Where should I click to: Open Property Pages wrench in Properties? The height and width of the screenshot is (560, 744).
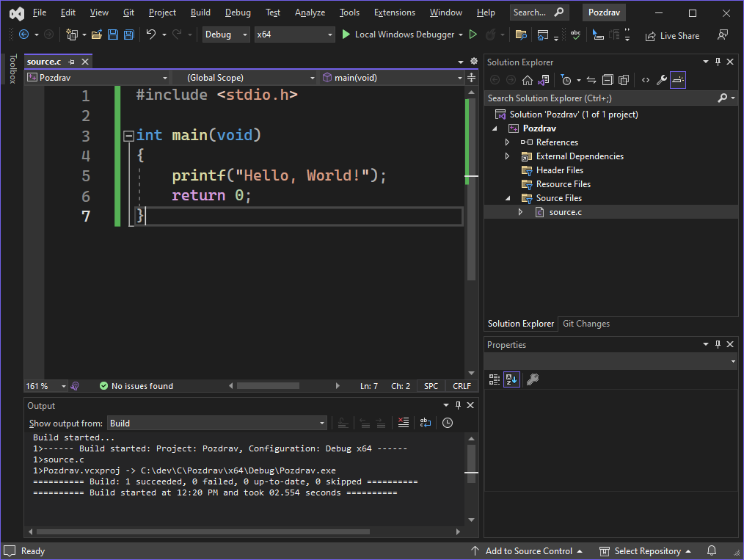coord(533,379)
